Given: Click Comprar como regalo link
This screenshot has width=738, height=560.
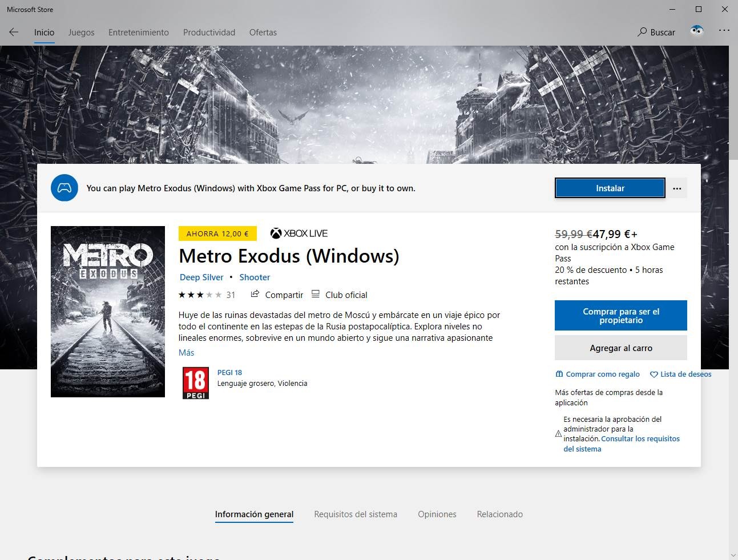Looking at the screenshot, I should click(603, 374).
